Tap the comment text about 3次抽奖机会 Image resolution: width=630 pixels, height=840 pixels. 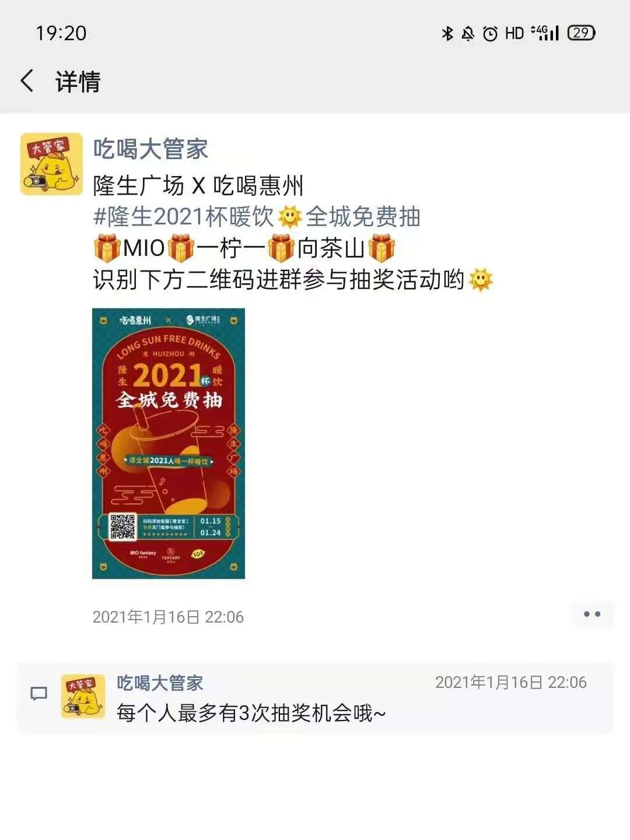(x=251, y=713)
